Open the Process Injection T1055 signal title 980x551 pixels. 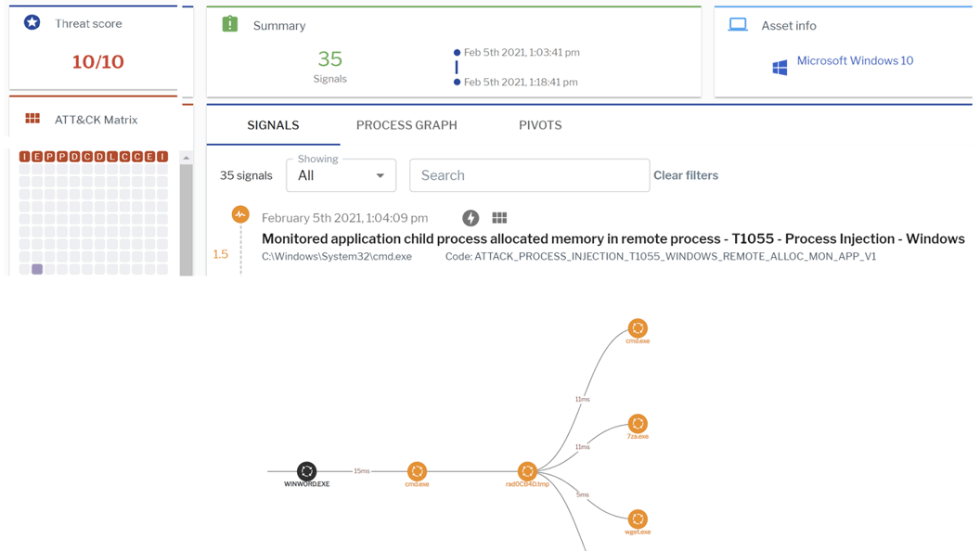pyautogui.click(x=612, y=238)
